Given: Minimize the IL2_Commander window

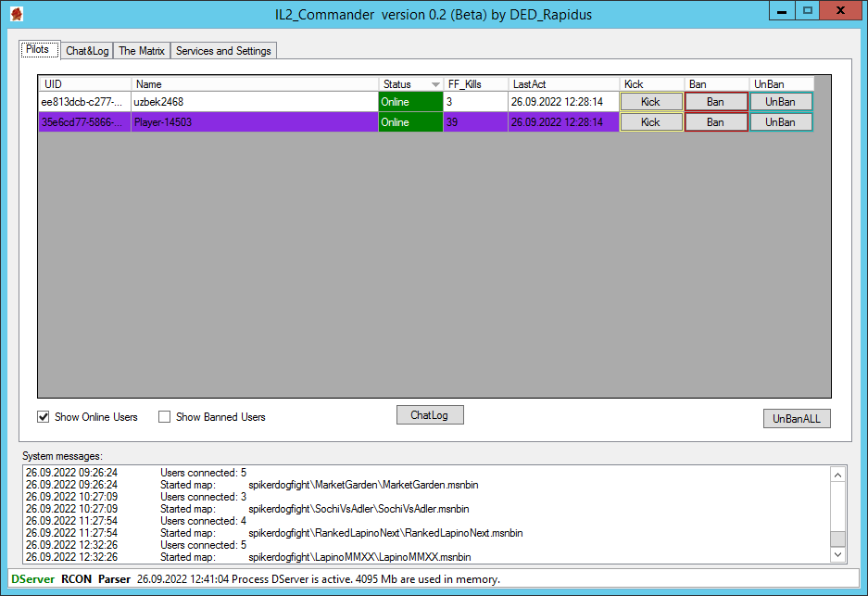Looking at the screenshot, I should [782, 11].
